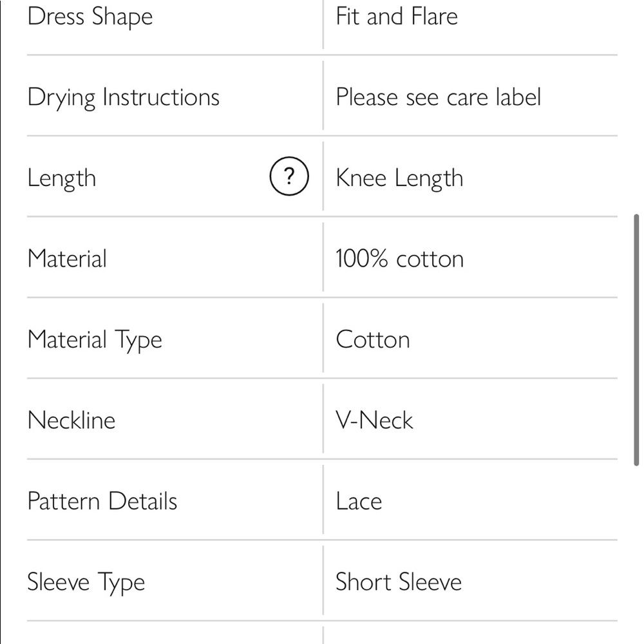Viewport: 644px width, 644px height.
Task: Select the Dress Shape attribute label
Action: [90, 17]
